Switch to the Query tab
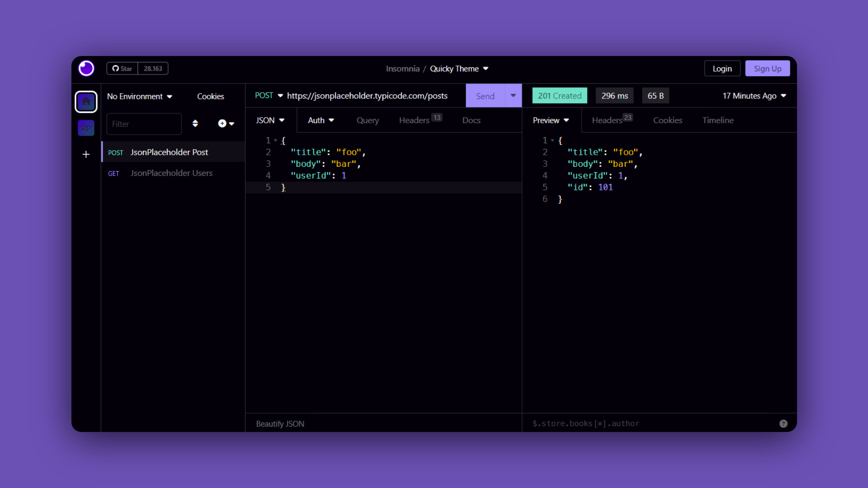This screenshot has height=488, width=868. tap(368, 120)
